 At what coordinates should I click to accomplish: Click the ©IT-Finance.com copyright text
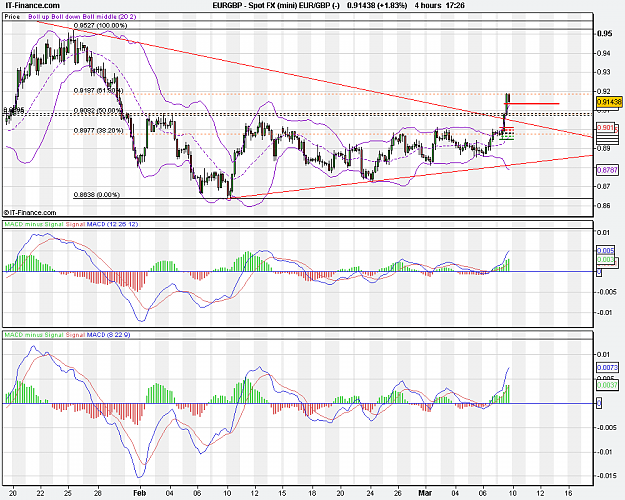coord(30,213)
